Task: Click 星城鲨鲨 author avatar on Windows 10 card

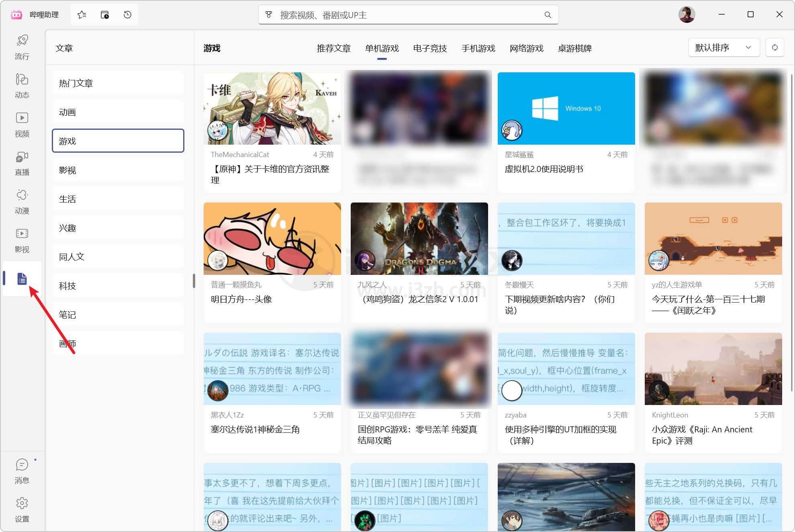Action: (x=512, y=130)
